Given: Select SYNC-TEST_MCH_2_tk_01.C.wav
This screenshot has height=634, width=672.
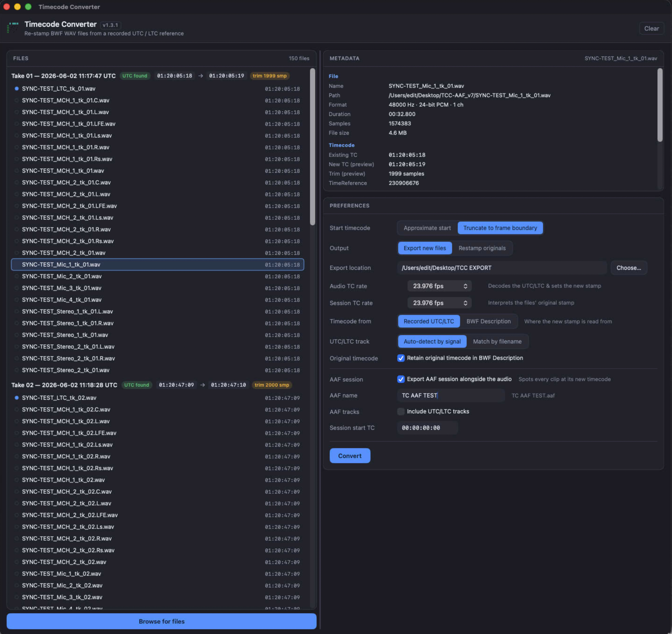Looking at the screenshot, I should click(158, 183).
